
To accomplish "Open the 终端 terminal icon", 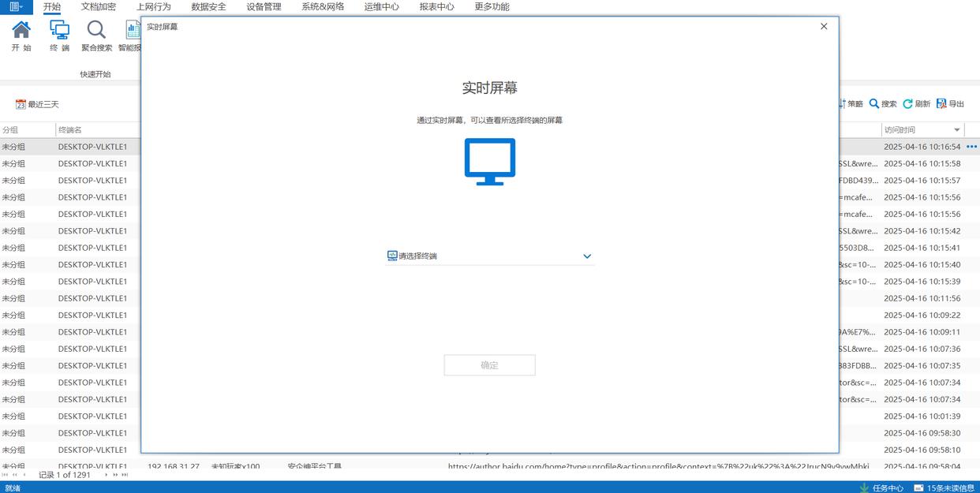I will click(59, 30).
